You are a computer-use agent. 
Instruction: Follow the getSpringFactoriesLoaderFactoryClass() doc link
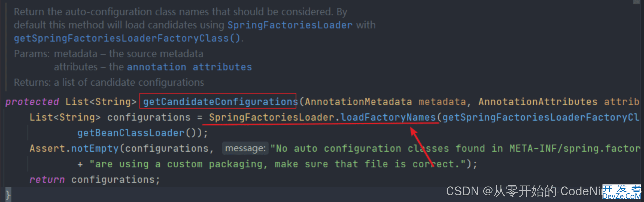127,38
